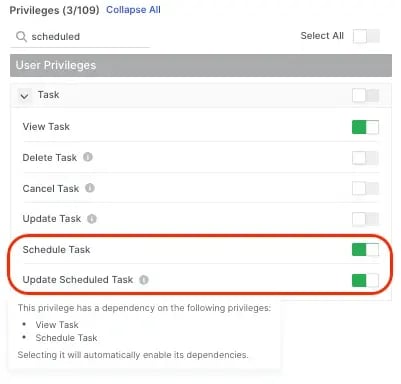Turn on the Cancel Task toggle
401x384 pixels.
click(x=365, y=189)
